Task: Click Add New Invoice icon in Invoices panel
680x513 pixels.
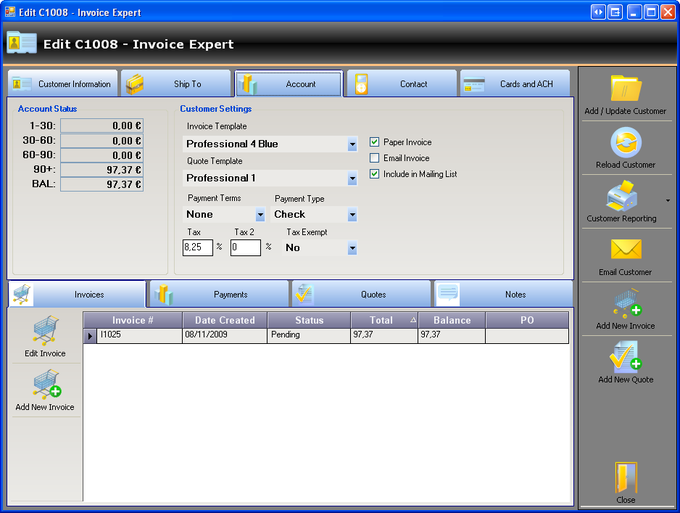Action: pos(46,384)
